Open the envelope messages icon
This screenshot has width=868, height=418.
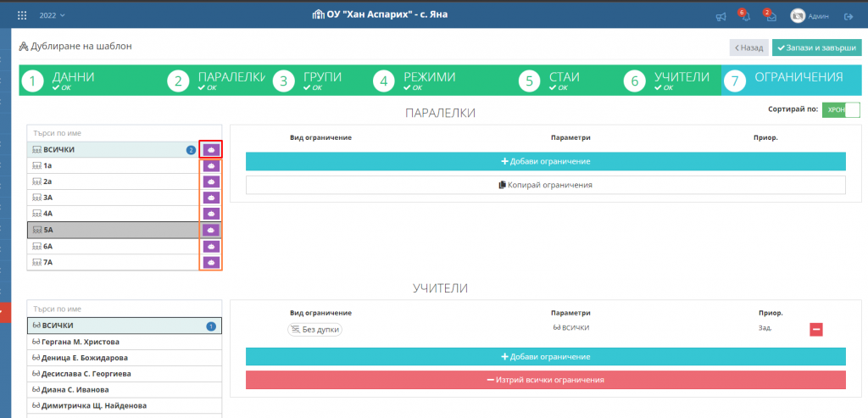770,16
